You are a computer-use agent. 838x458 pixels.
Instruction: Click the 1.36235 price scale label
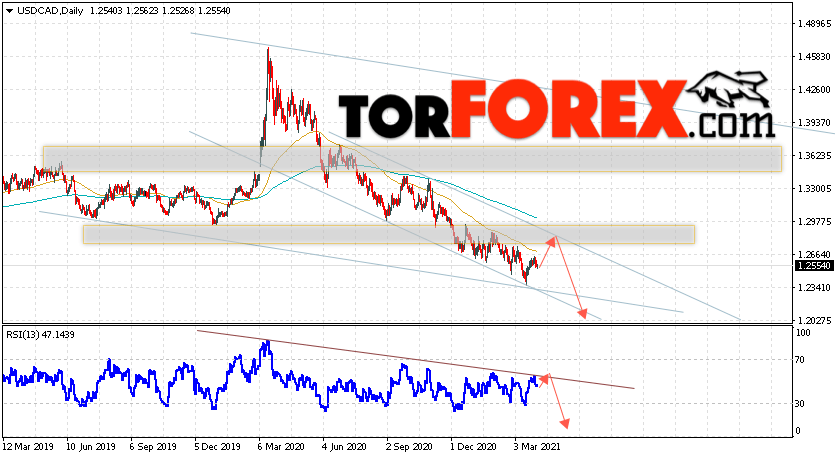point(814,156)
